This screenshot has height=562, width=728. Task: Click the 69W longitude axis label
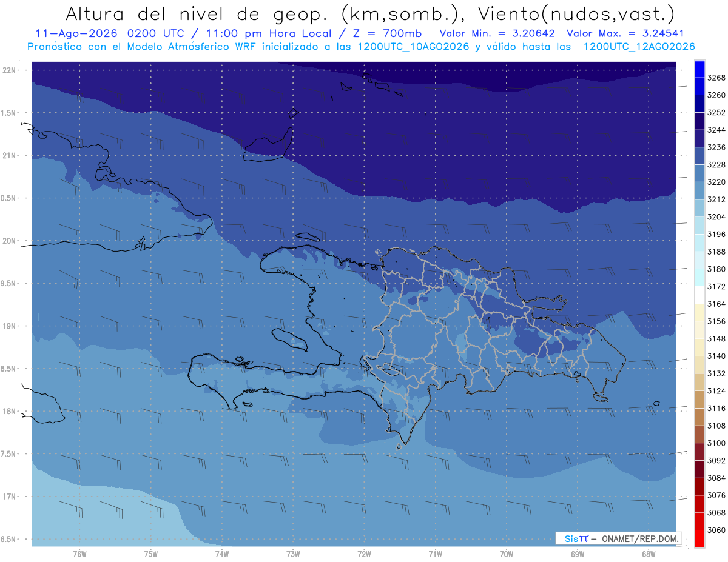[578, 554]
